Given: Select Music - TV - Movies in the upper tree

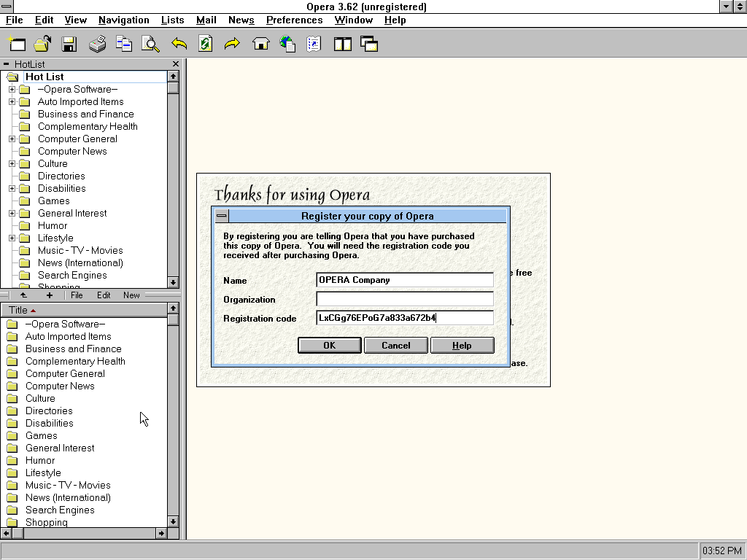Looking at the screenshot, I should pos(80,251).
